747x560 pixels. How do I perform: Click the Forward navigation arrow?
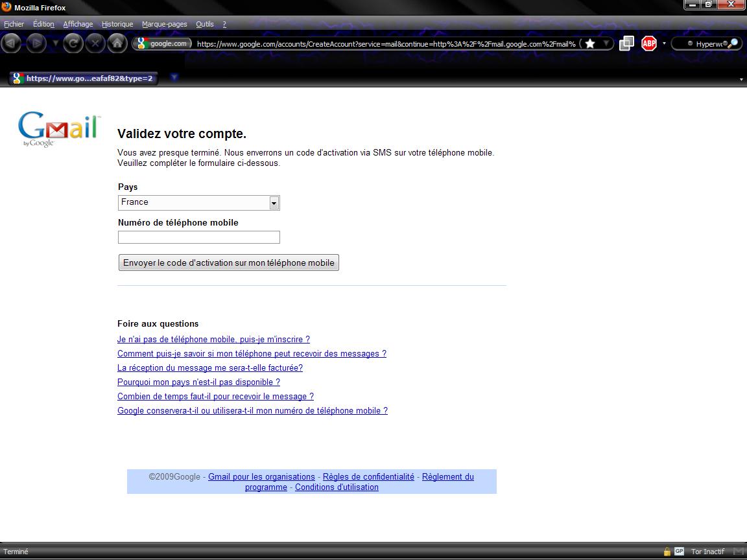pos(35,43)
